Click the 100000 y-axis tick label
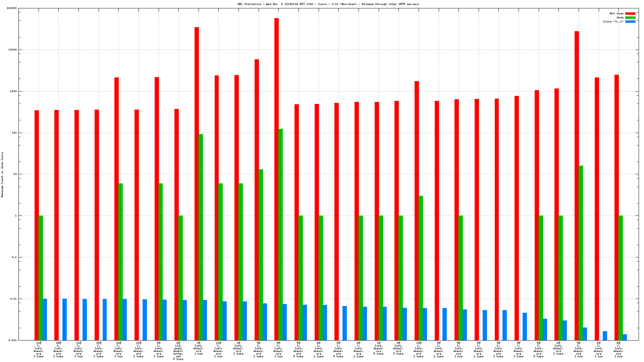The height and width of the screenshot is (362, 644). 11,8
